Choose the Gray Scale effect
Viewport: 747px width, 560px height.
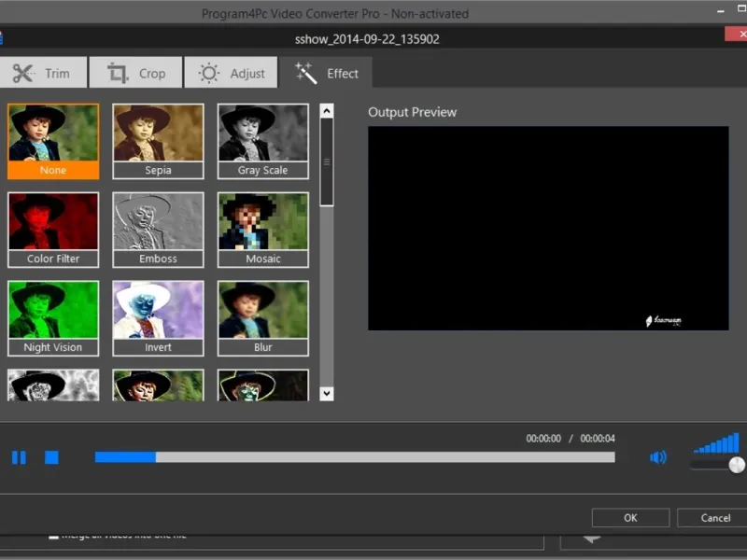pyautogui.click(x=262, y=140)
